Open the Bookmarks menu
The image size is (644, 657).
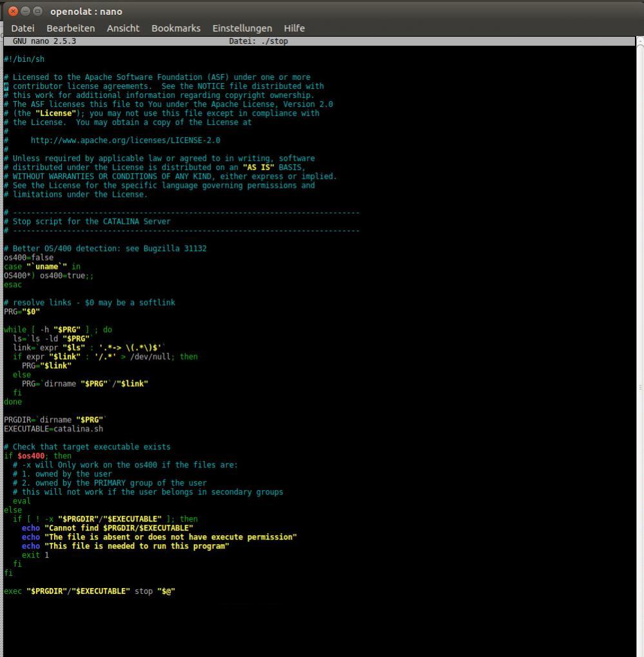[x=175, y=28]
